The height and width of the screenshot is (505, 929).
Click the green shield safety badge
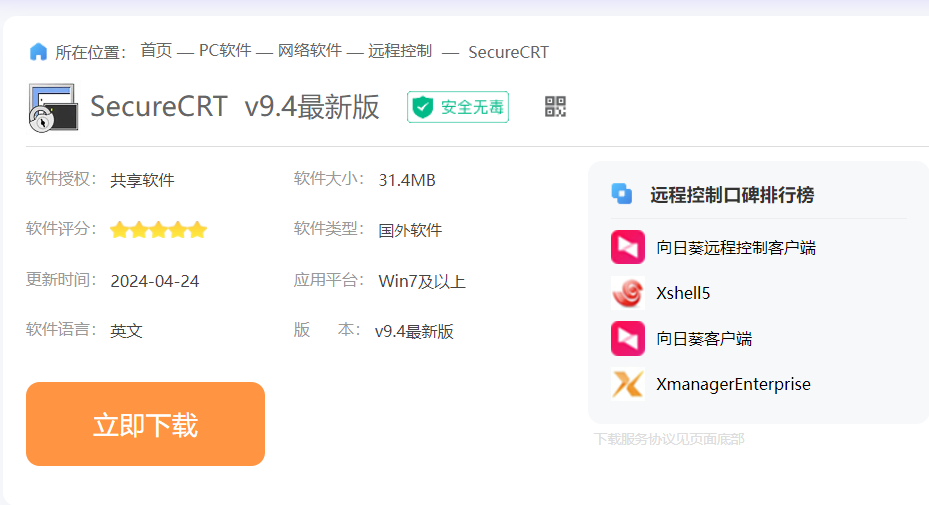coord(458,107)
